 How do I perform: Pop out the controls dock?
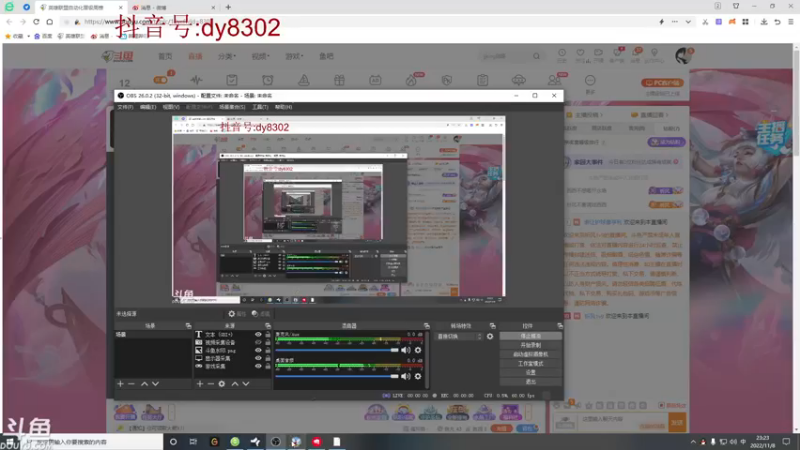coord(560,326)
